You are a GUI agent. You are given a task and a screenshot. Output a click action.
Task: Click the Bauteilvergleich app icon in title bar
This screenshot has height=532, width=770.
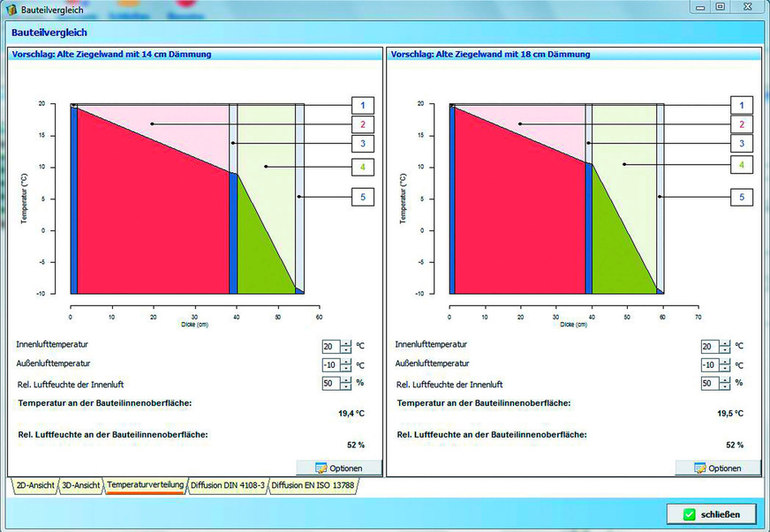(x=11, y=7)
